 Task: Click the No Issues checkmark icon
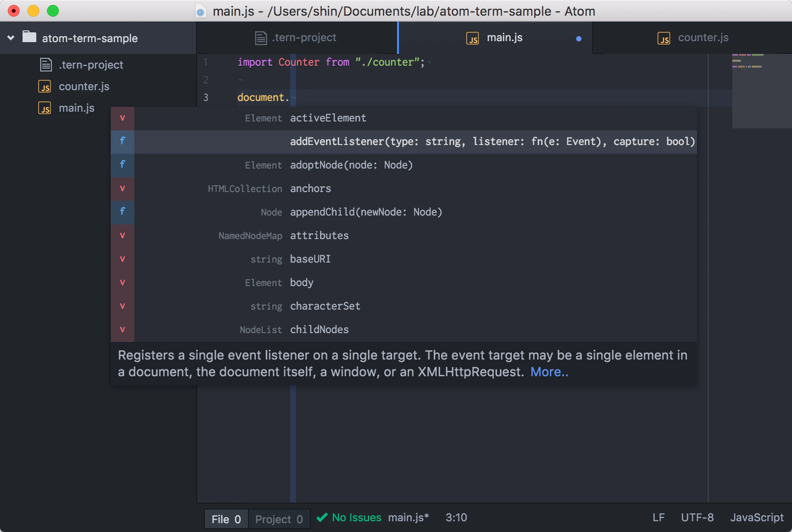[x=322, y=517]
